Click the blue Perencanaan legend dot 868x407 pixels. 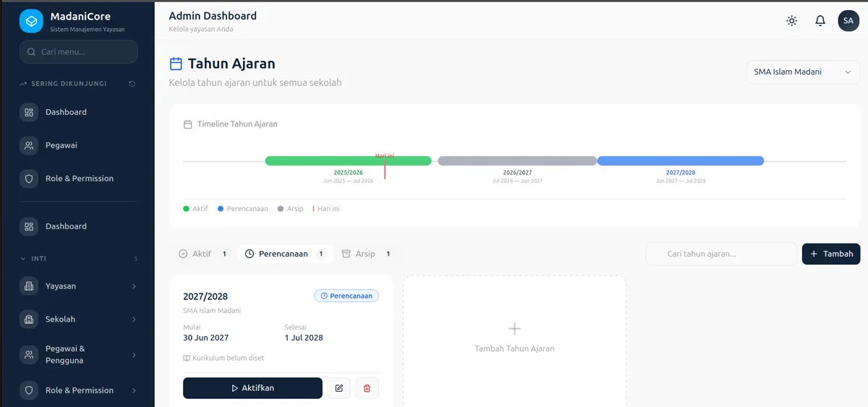pyautogui.click(x=221, y=209)
